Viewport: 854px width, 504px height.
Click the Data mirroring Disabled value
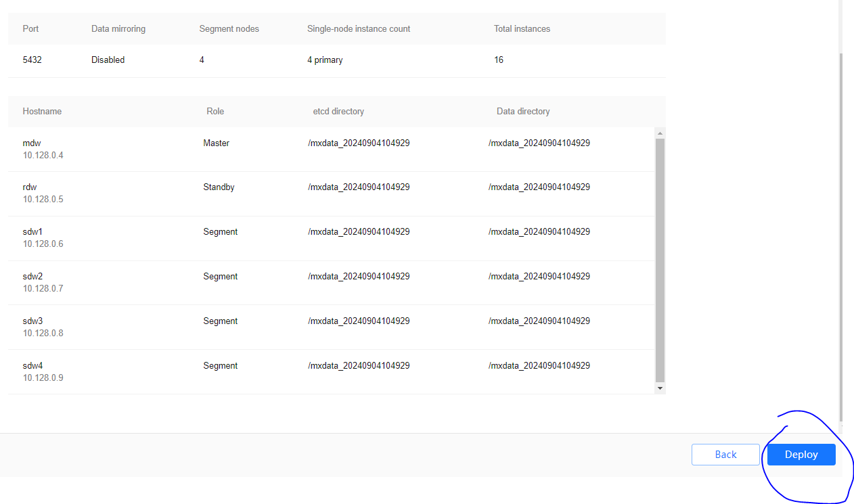(108, 60)
